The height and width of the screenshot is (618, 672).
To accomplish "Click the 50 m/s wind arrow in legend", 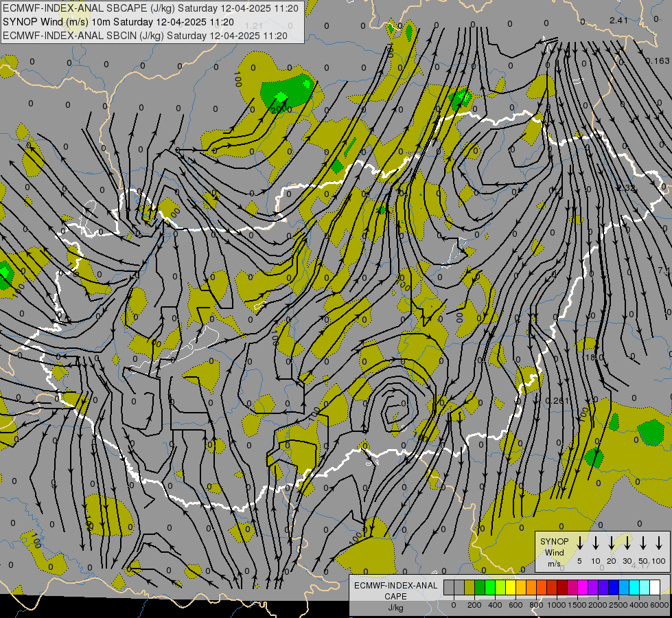I will click(643, 543).
